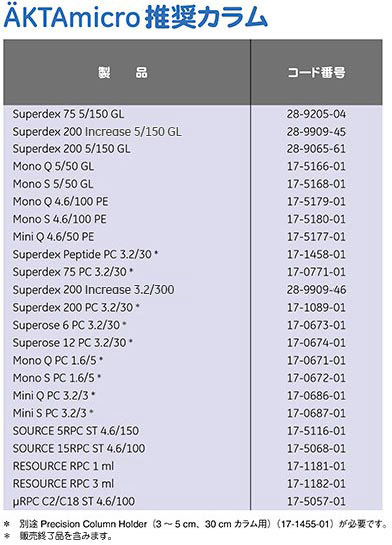
Task: Click Mono Q PC 1.6/5 entry
Action: (58, 360)
